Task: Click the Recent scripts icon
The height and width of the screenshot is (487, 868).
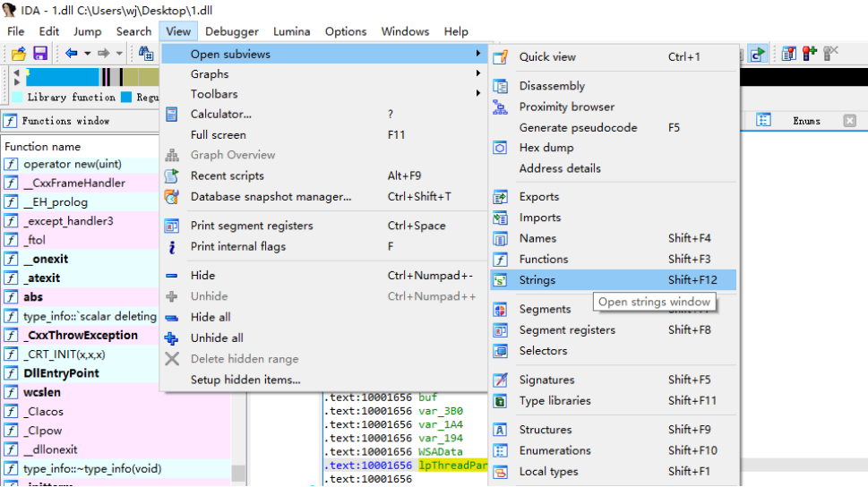Action: [x=172, y=176]
